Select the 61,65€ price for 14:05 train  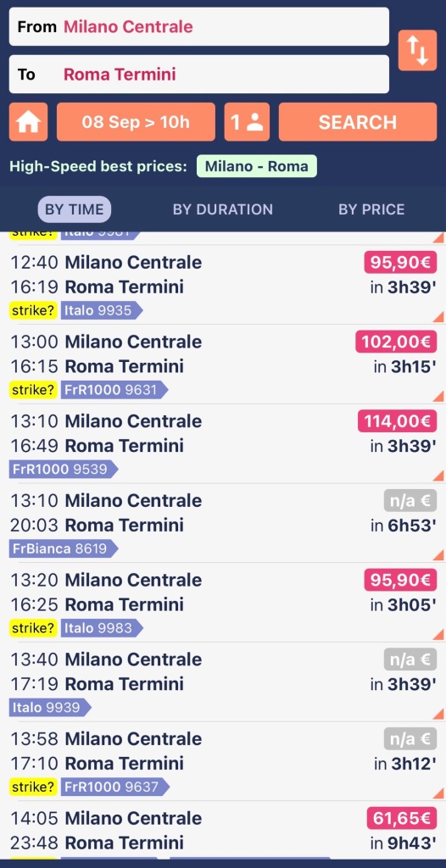pyautogui.click(x=402, y=818)
